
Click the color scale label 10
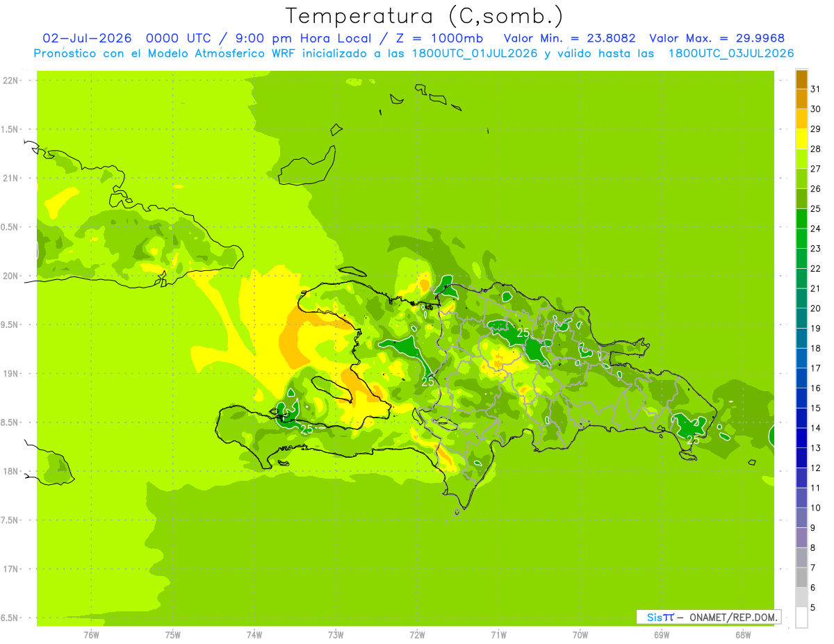[815, 508]
